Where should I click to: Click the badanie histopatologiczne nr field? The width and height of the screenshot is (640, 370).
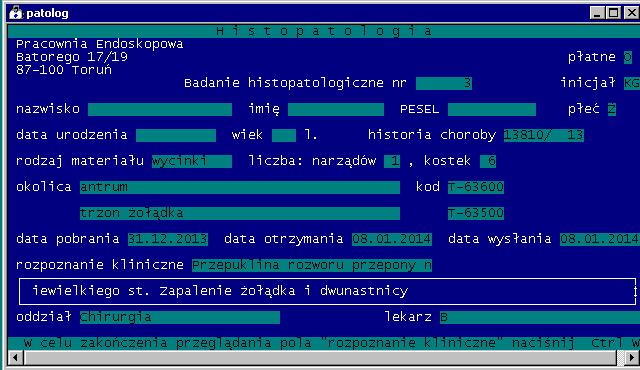(444, 83)
